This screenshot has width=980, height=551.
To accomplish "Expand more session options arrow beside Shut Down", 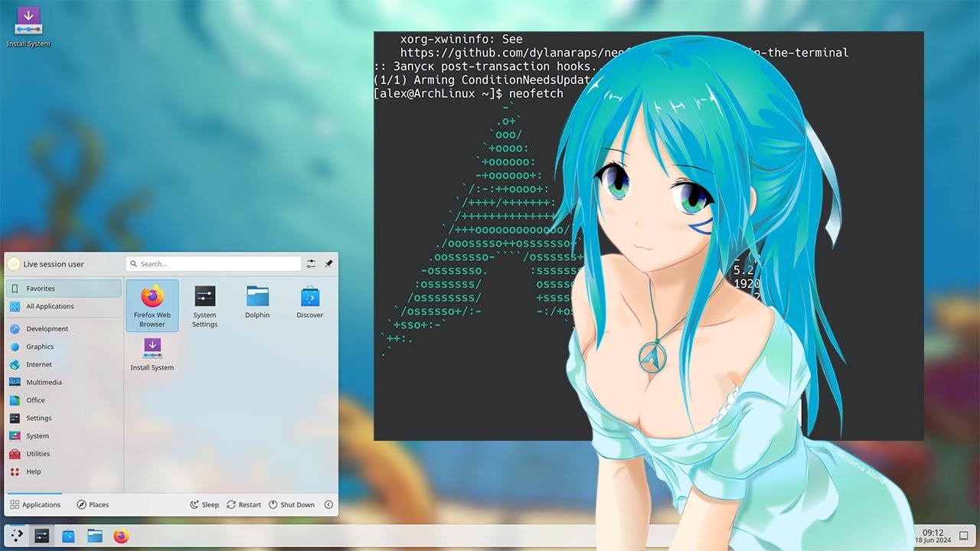I will coord(328,504).
